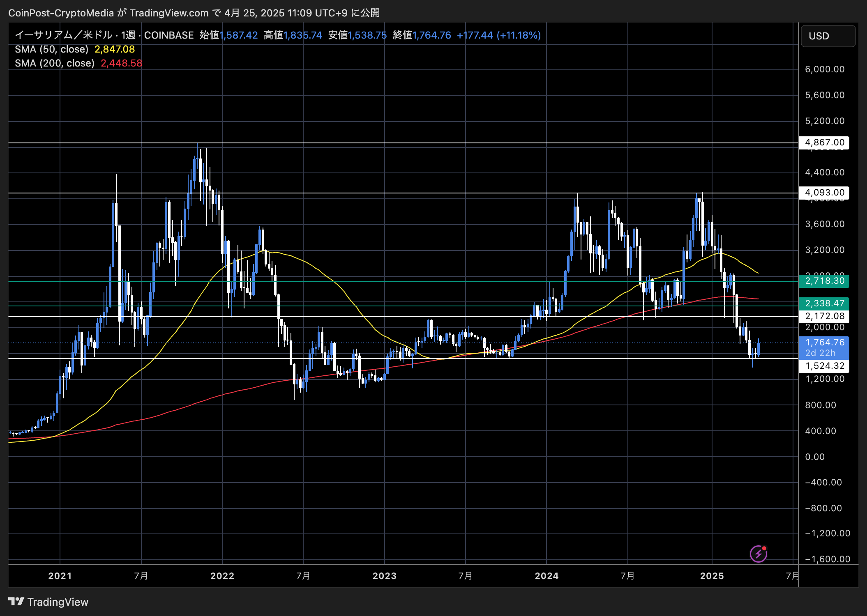Click the green 2,718.30 price label
Image resolution: width=867 pixels, height=616 pixels.
tap(824, 281)
